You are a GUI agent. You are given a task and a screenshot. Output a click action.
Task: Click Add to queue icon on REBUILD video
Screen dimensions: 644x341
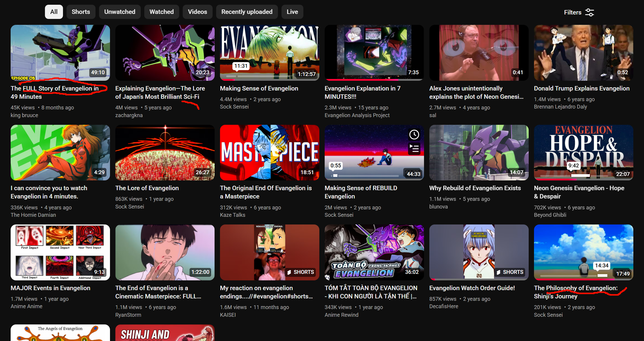414,148
